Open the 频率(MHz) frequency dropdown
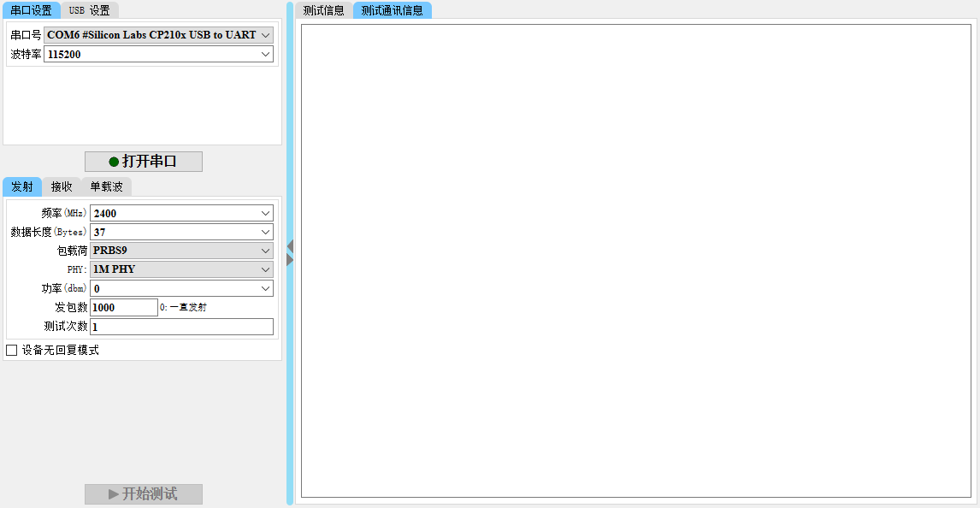Screen dimensions: 980x508 [266, 213]
